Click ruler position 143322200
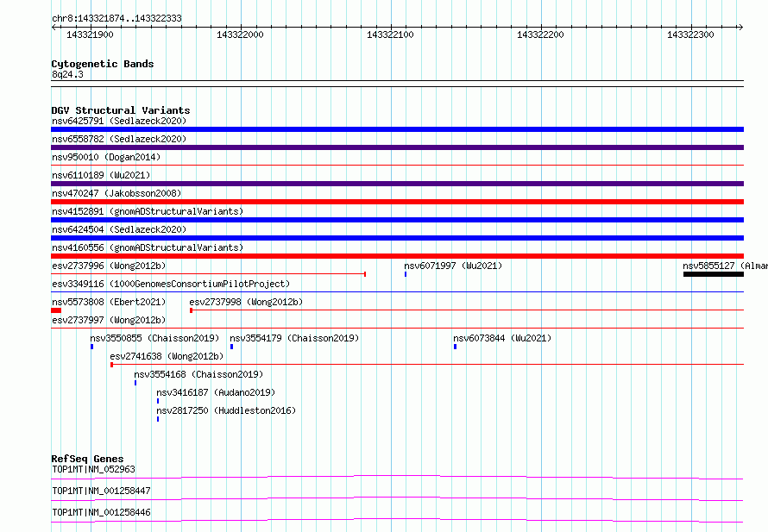The image size is (768, 532). [x=540, y=34]
